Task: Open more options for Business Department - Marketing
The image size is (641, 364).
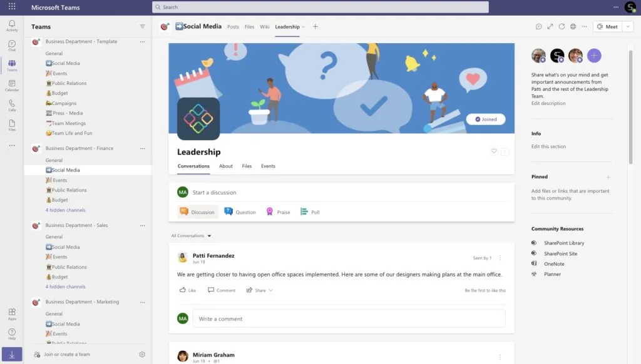Action: pyautogui.click(x=142, y=302)
